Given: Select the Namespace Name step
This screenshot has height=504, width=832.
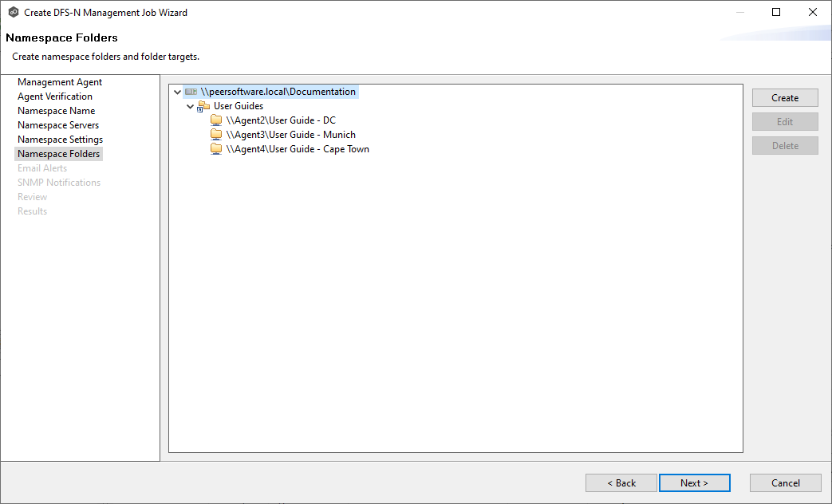Looking at the screenshot, I should [x=56, y=111].
